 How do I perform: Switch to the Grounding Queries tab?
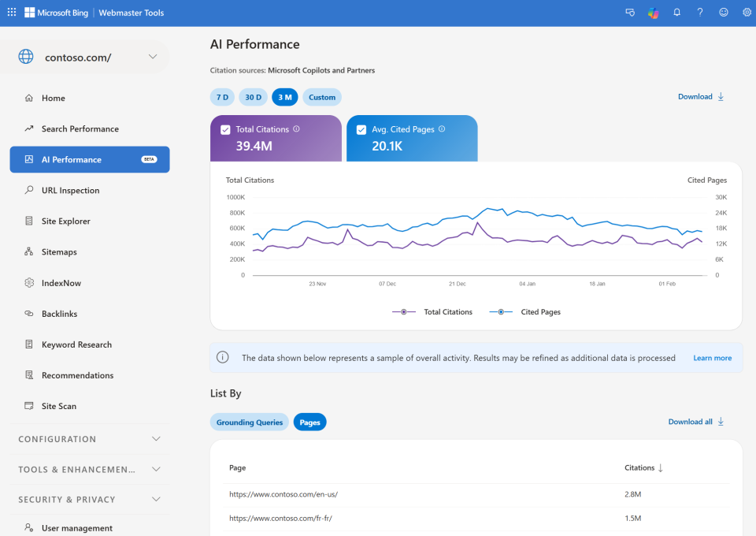click(x=249, y=422)
